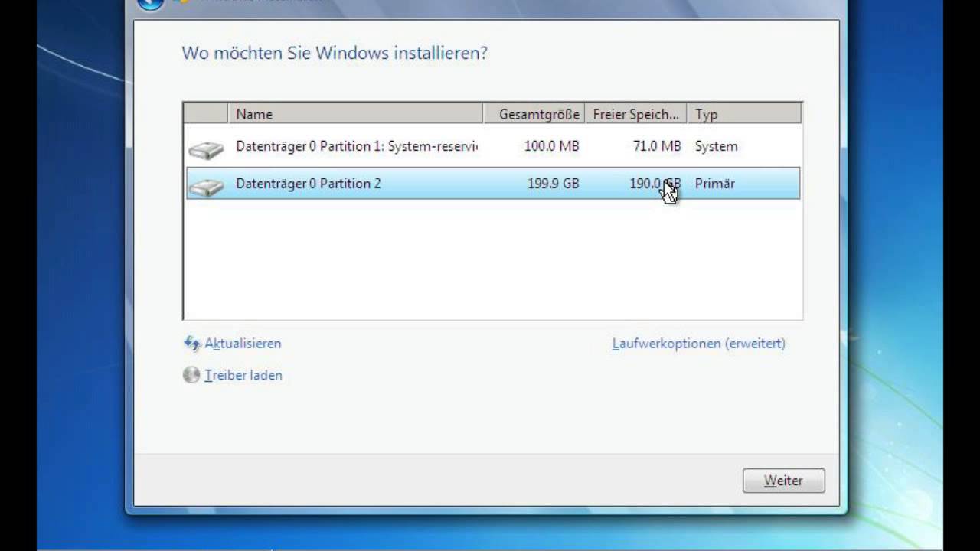
Task: Sort by the Freier Speich... column header
Action: pyautogui.click(x=636, y=114)
